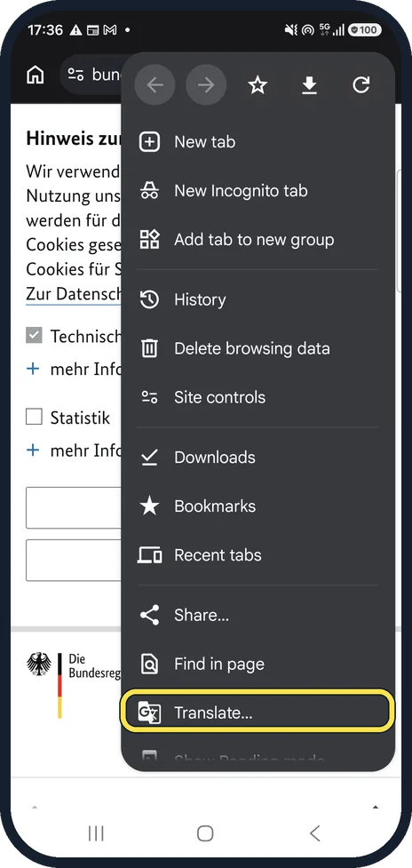Check the Statistik checkbox
Image resolution: width=412 pixels, height=868 pixels.
(35, 417)
